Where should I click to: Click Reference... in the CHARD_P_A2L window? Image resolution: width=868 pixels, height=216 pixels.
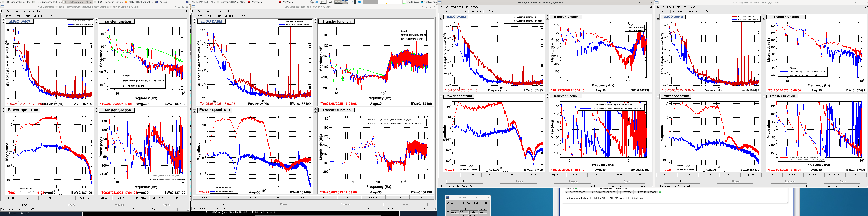click(598, 175)
